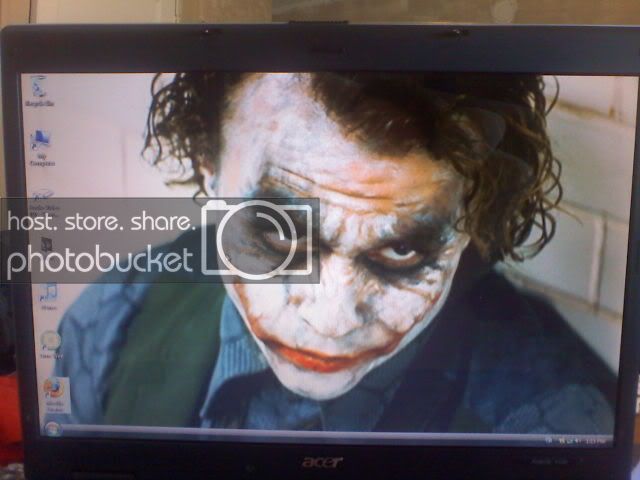640x480 pixels.
Task: Open the round disc icon above Firefox
Action: pyautogui.click(x=51, y=345)
